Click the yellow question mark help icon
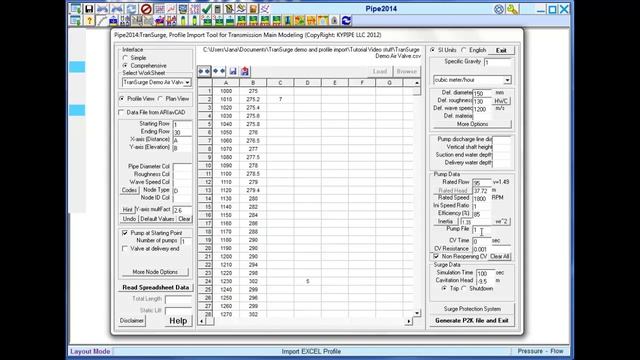Screen dimensions: 640x360 tap(89, 20)
